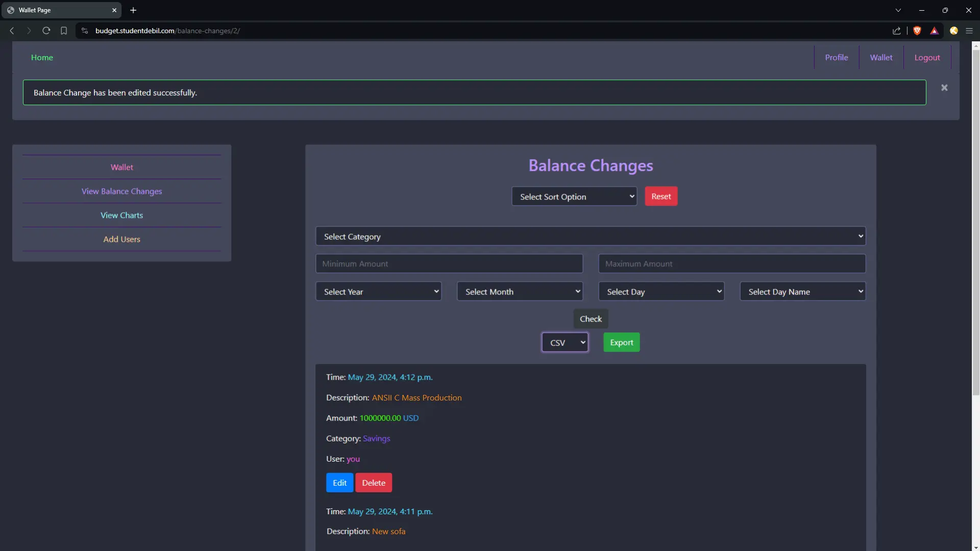This screenshot has width=980, height=551.
Task: Click the red Reset button
Action: tap(661, 196)
